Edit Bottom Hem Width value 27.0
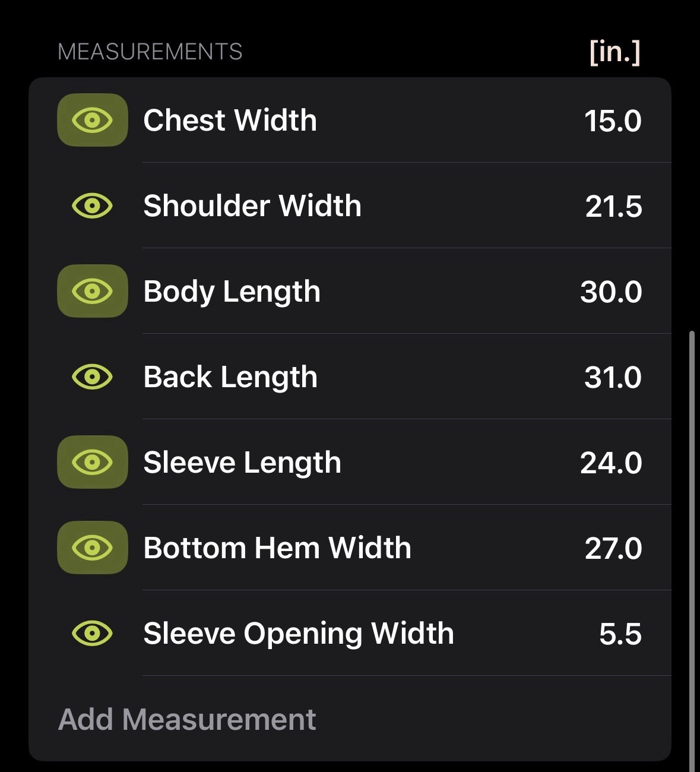Screen dimensions: 700x772 [x=613, y=549]
